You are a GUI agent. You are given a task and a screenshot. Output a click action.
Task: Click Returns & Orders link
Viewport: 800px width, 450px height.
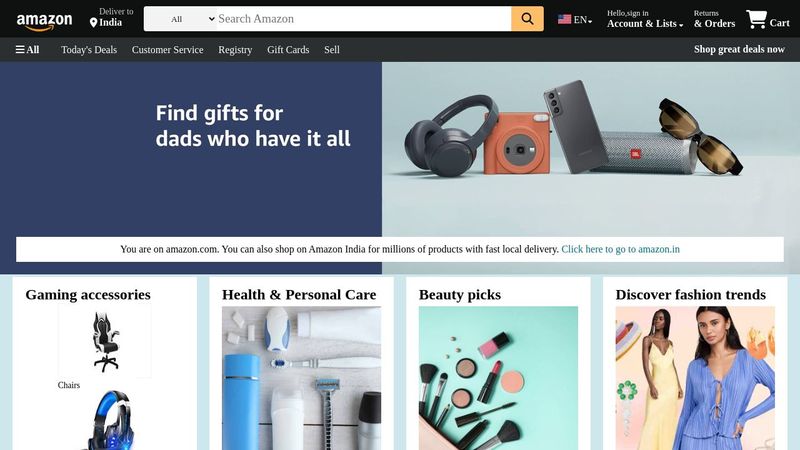(x=714, y=19)
